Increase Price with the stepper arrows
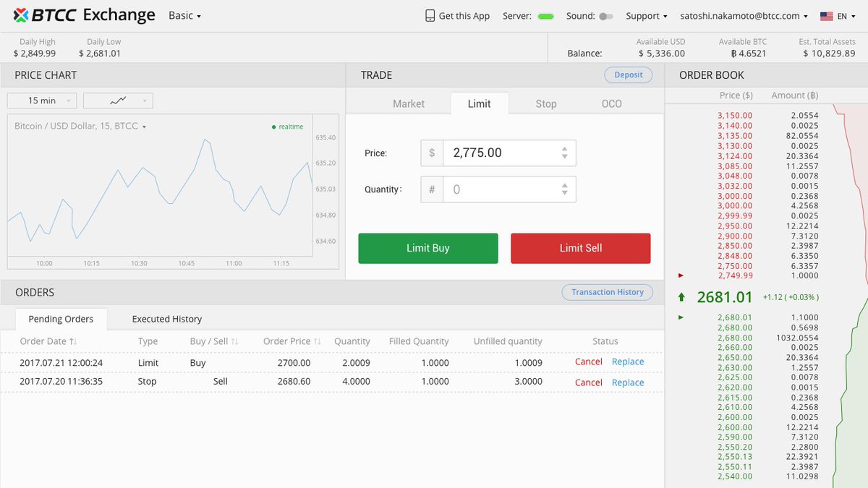This screenshot has width=868, height=488. pos(564,148)
